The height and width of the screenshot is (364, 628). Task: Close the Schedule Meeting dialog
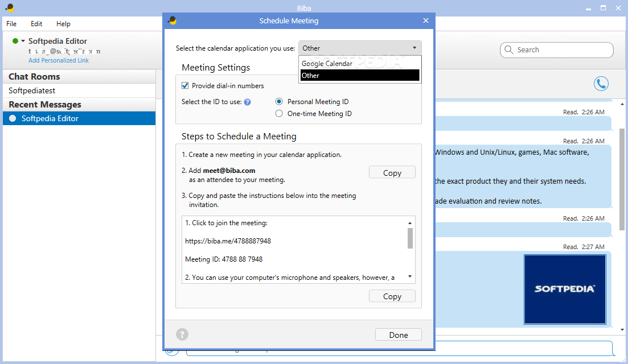[426, 20]
